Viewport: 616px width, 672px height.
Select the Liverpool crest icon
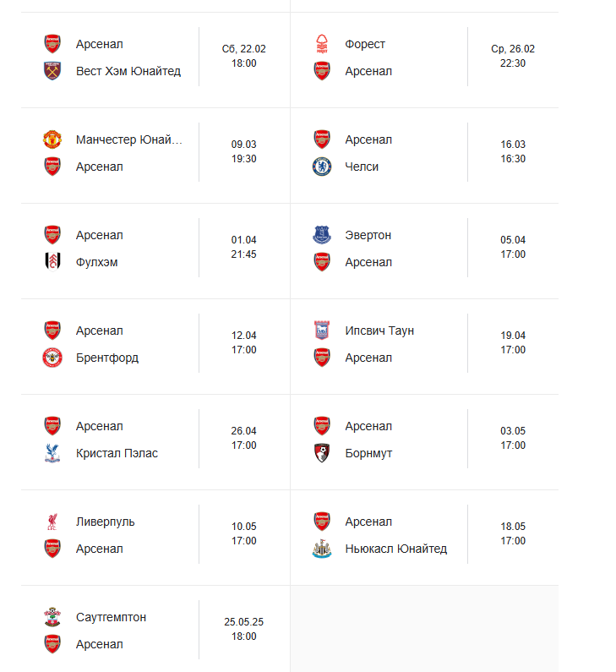tap(52, 522)
